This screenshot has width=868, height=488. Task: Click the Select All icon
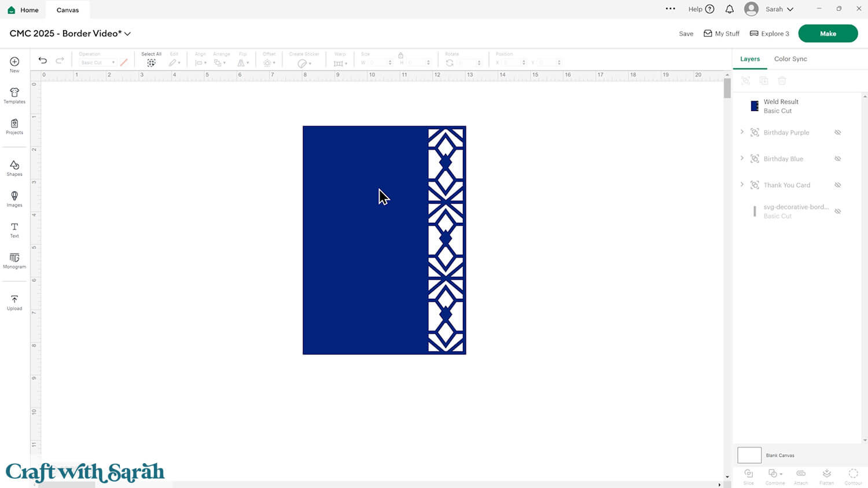[x=151, y=63]
